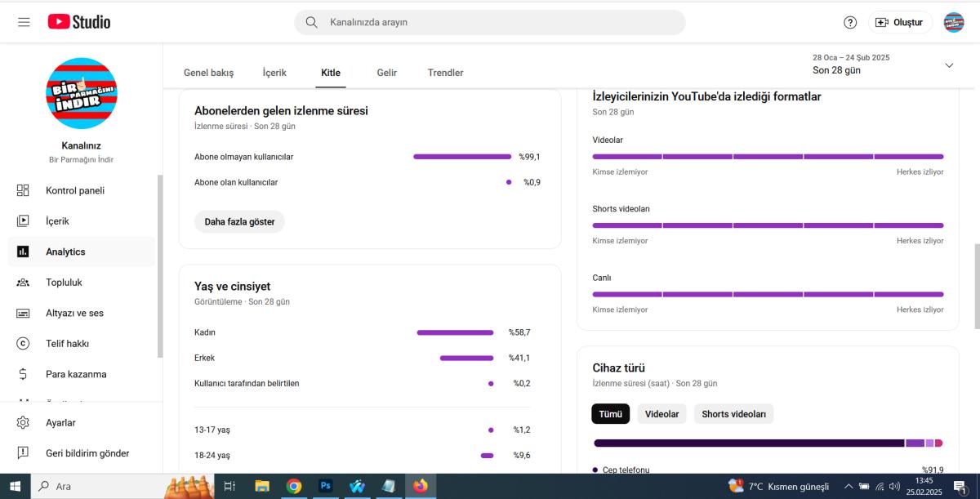Click the Kadın percentage bar
The image size is (980, 499).
(455, 332)
